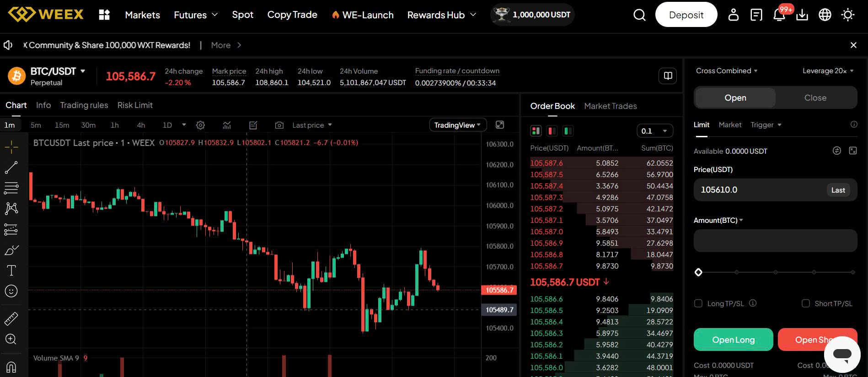Screen dimensions: 868x377
Task: Switch to the Trading rules tab
Action: pos(84,105)
